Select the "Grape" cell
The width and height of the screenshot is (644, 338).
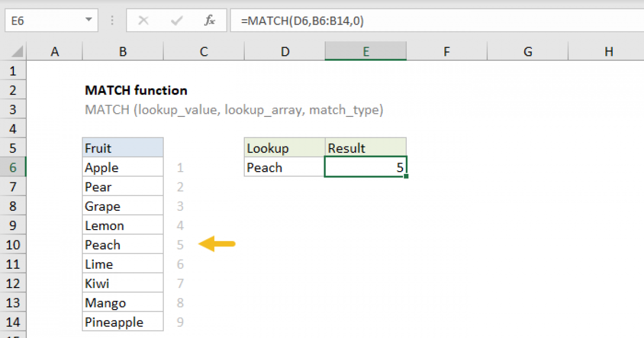(x=123, y=206)
